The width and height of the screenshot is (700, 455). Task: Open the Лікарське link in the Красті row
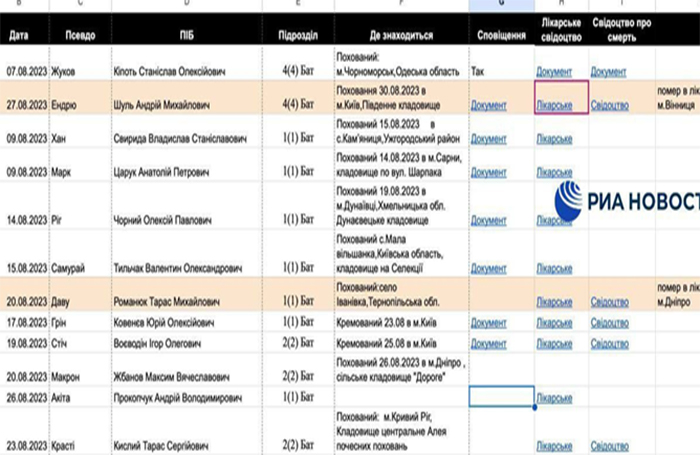tap(554, 446)
